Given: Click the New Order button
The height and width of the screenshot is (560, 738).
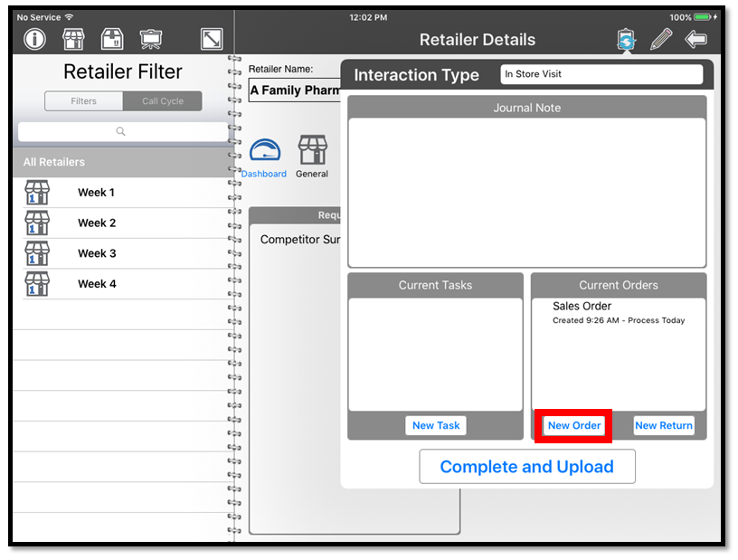Looking at the screenshot, I should [574, 425].
